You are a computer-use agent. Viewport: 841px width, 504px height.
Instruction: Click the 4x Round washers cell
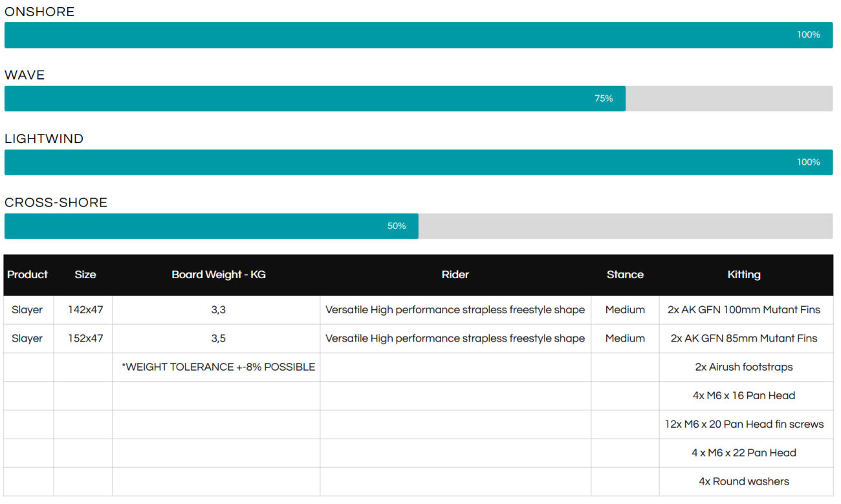pyautogui.click(x=744, y=481)
